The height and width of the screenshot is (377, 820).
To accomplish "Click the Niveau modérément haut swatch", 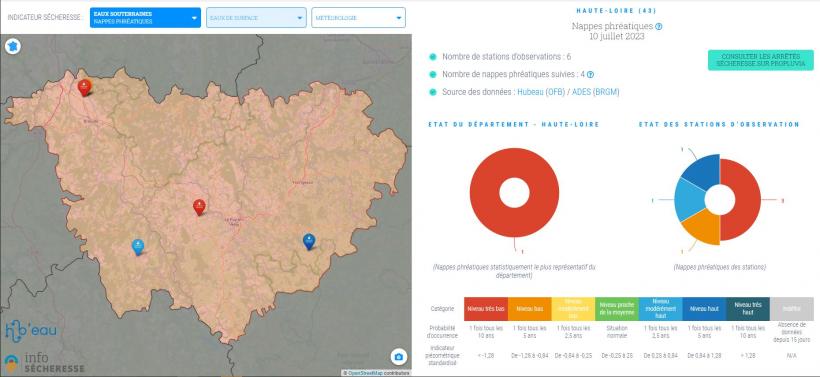I will [x=660, y=309].
